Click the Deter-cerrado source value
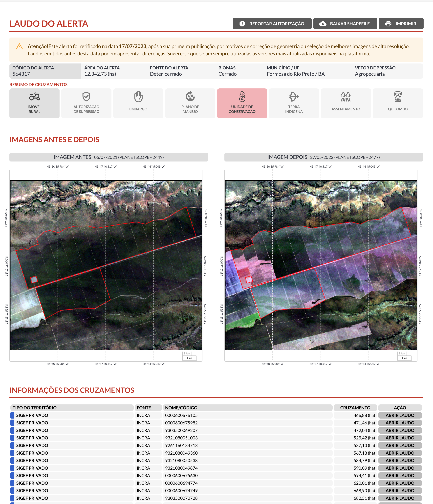The image size is (433, 504). [x=166, y=74]
